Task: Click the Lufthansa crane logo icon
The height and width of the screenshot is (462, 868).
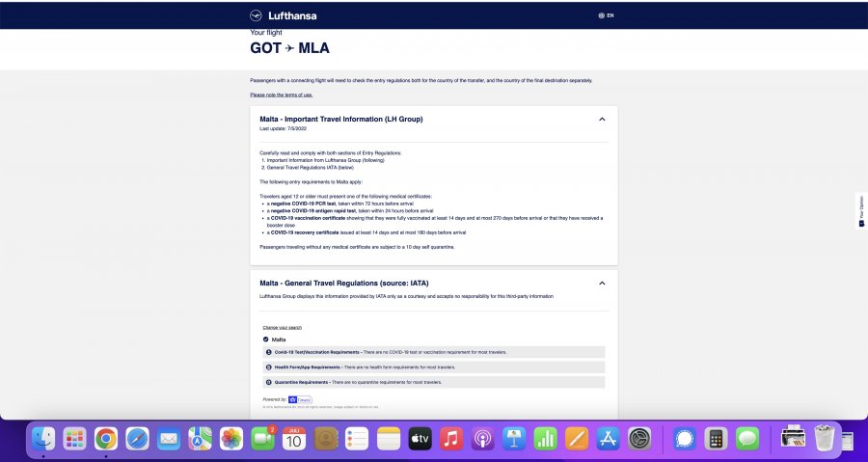Action: [x=257, y=15]
